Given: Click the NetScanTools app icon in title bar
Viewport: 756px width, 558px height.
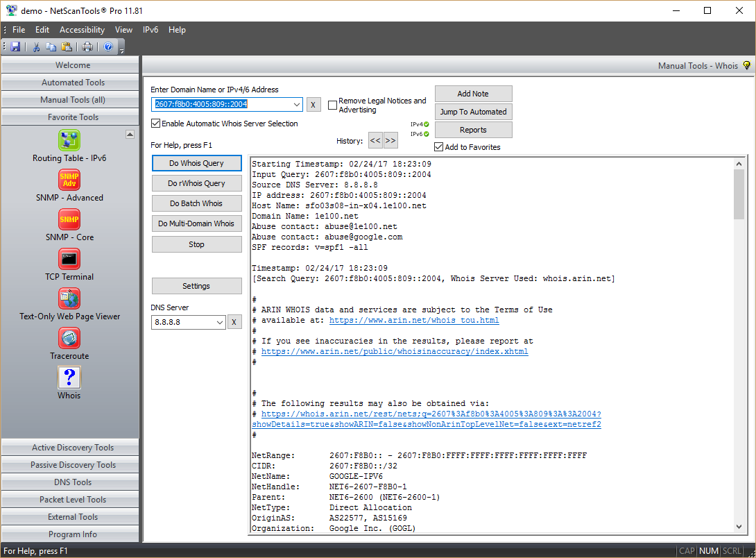Looking at the screenshot, I should coord(11,10).
